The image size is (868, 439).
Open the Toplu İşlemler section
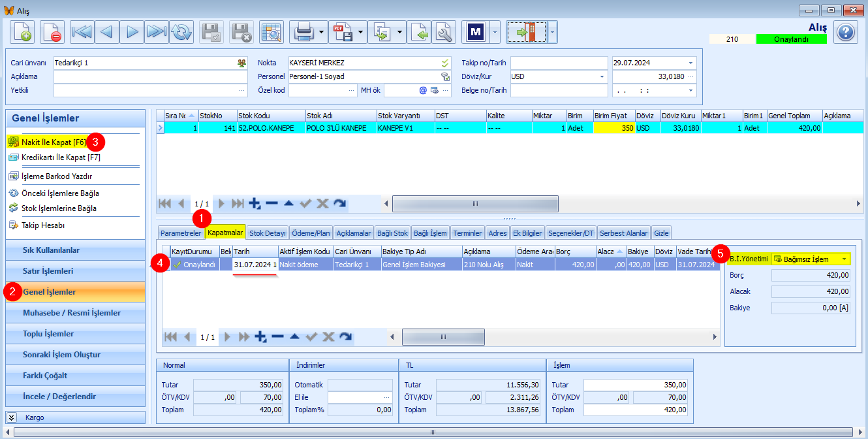pos(75,334)
